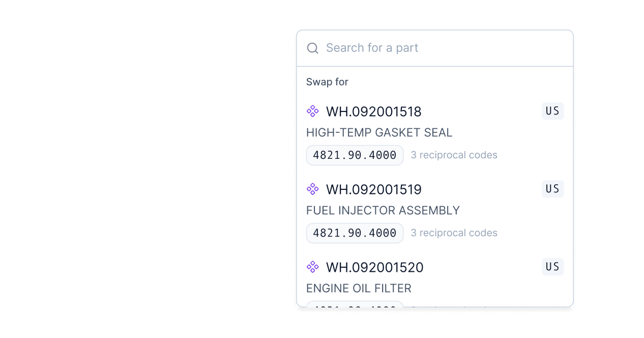
Task: Click the purple swap icon beside WH.092001518
Action: pos(312,111)
